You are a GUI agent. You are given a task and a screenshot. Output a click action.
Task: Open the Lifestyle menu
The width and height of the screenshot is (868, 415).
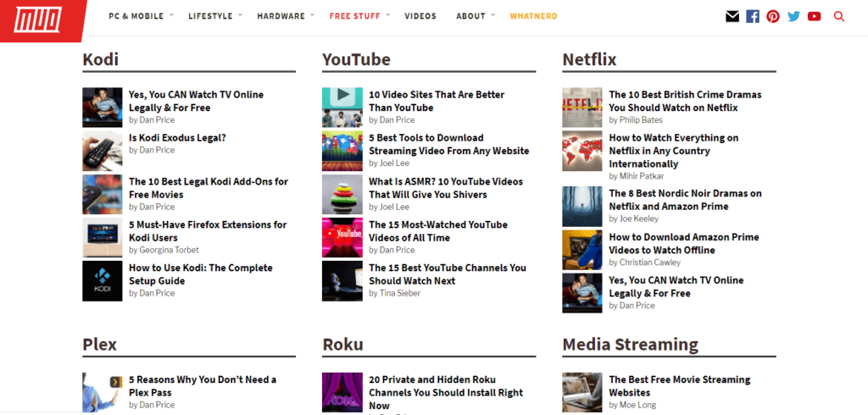(210, 16)
